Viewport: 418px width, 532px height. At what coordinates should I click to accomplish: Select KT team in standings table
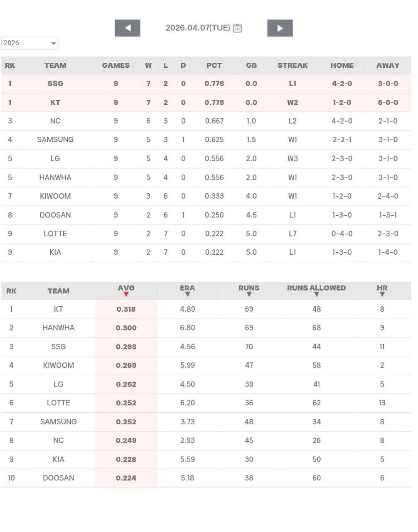pyautogui.click(x=55, y=102)
